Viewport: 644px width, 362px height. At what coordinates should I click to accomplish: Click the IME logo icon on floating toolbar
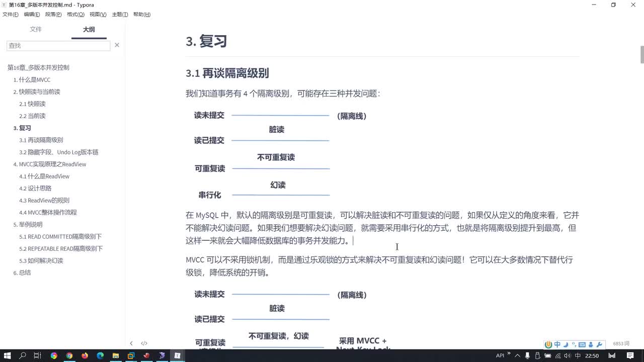coord(549,344)
